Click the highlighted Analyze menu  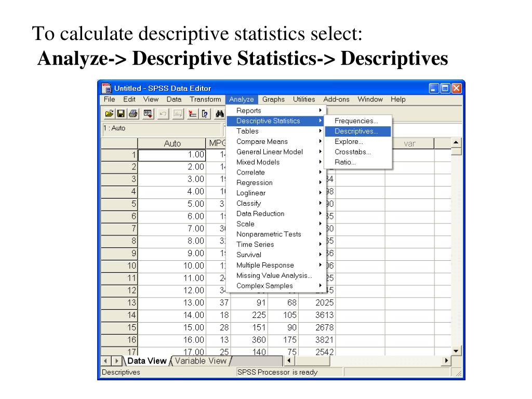pos(241,99)
